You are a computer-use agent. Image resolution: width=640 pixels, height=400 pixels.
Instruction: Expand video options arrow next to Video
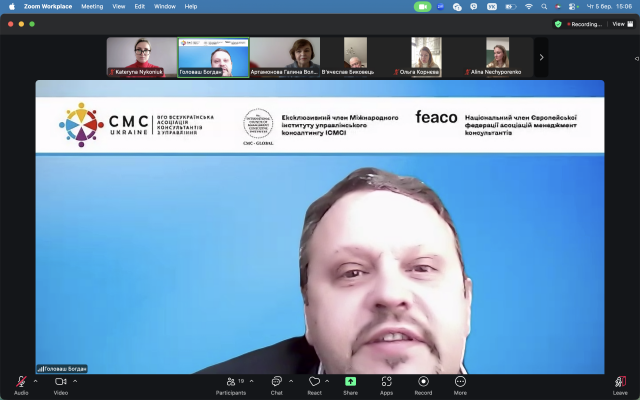[75, 381]
